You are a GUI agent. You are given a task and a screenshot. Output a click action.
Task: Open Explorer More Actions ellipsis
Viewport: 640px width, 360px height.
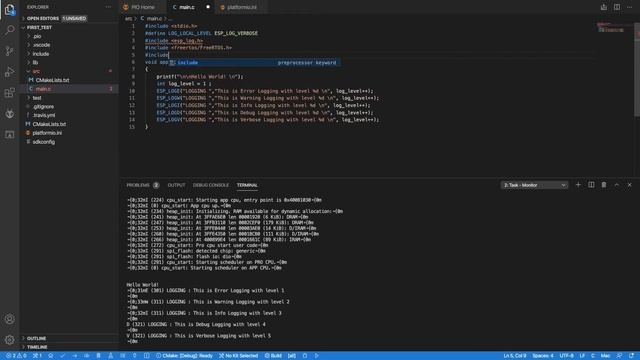coord(108,7)
